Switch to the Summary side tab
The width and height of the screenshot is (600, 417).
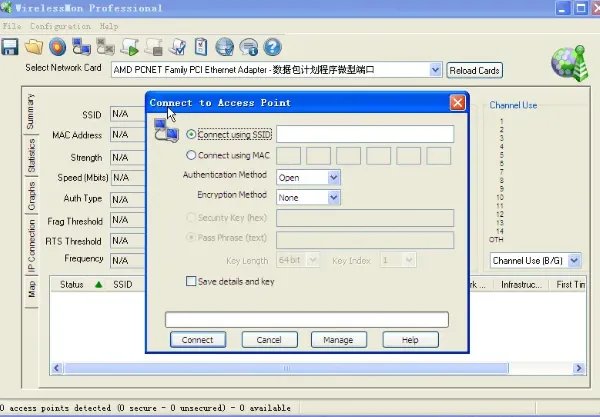31,112
